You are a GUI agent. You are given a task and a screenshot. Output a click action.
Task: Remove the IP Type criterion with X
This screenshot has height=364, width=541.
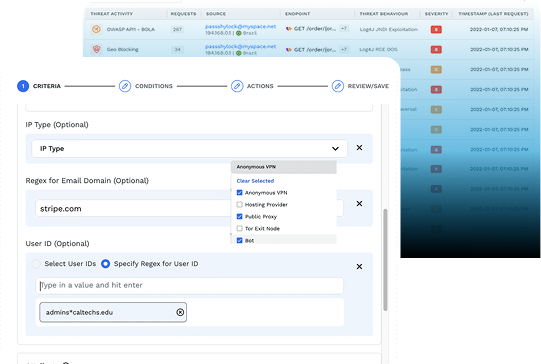359,148
